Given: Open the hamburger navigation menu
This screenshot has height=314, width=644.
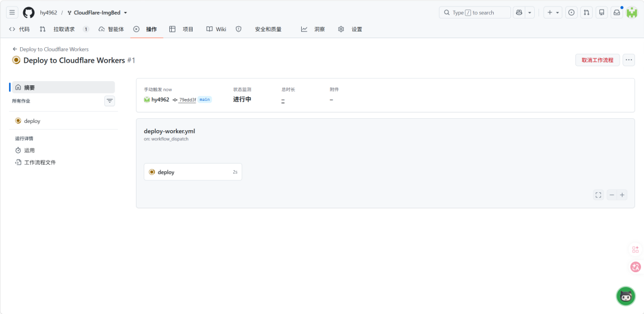Looking at the screenshot, I should (x=13, y=13).
